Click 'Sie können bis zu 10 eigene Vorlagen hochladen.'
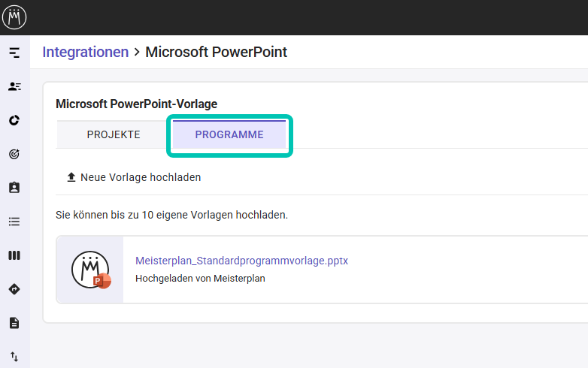This screenshot has width=588, height=368. (171, 215)
